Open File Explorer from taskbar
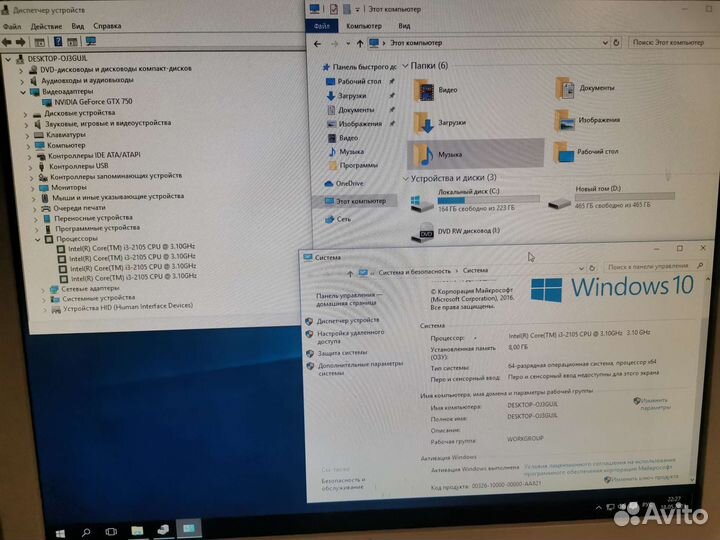Viewport: 720px width, 540px height. (137, 530)
